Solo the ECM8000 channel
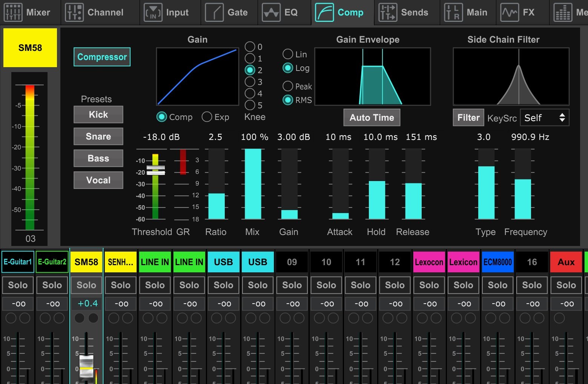 click(497, 285)
